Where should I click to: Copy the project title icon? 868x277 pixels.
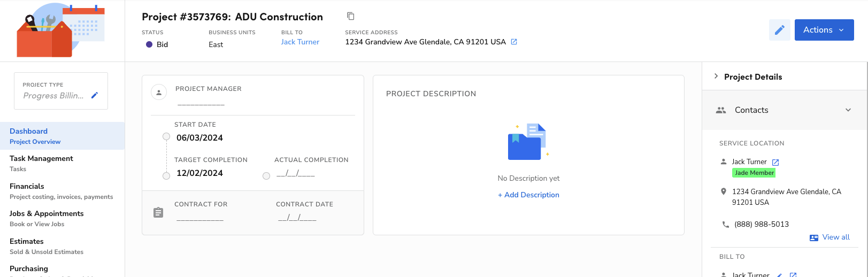click(x=351, y=16)
